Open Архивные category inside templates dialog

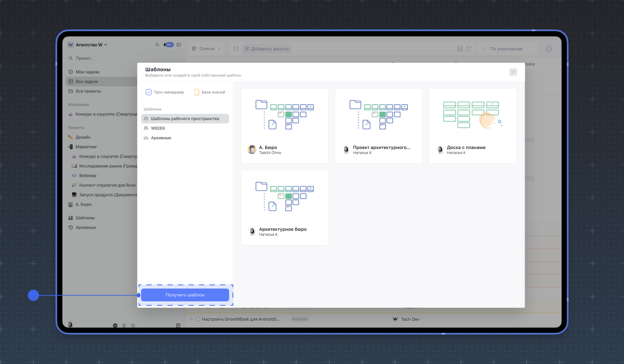(161, 138)
